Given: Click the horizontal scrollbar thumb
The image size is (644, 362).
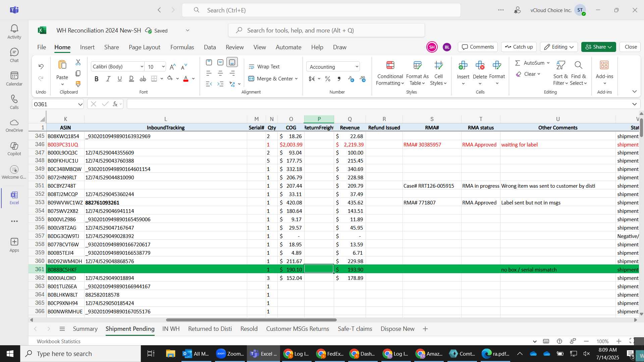Looking at the screenshot, I should [251, 320].
